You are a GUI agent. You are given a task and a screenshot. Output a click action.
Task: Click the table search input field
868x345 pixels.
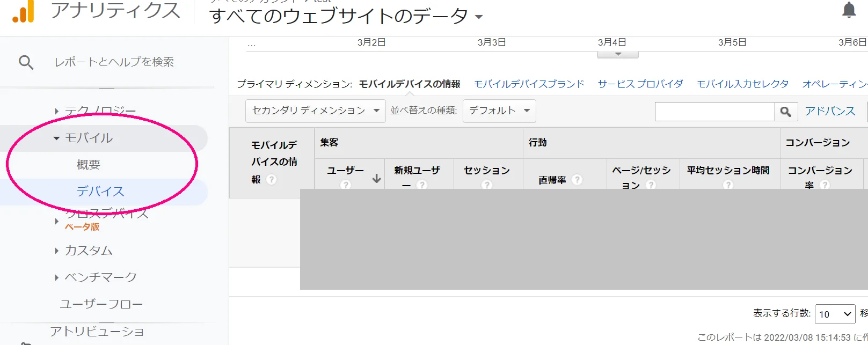point(714,112)
